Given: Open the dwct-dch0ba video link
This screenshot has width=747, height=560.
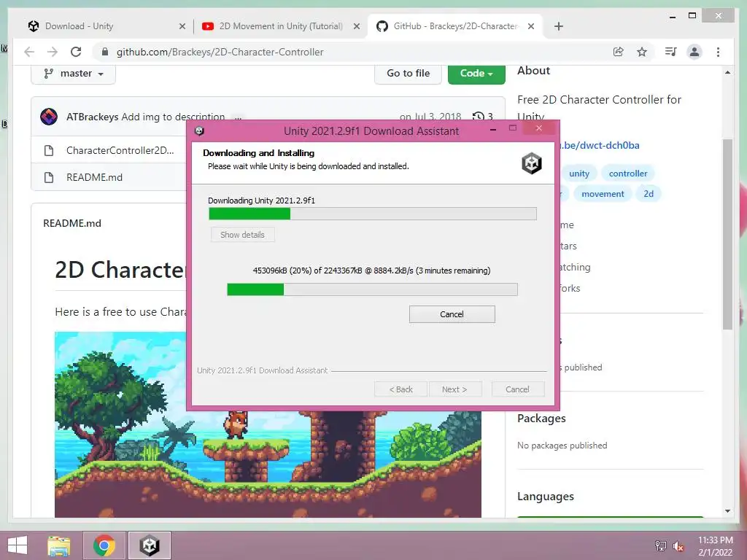Looking at the screenshot, I should tap(600, 145).
